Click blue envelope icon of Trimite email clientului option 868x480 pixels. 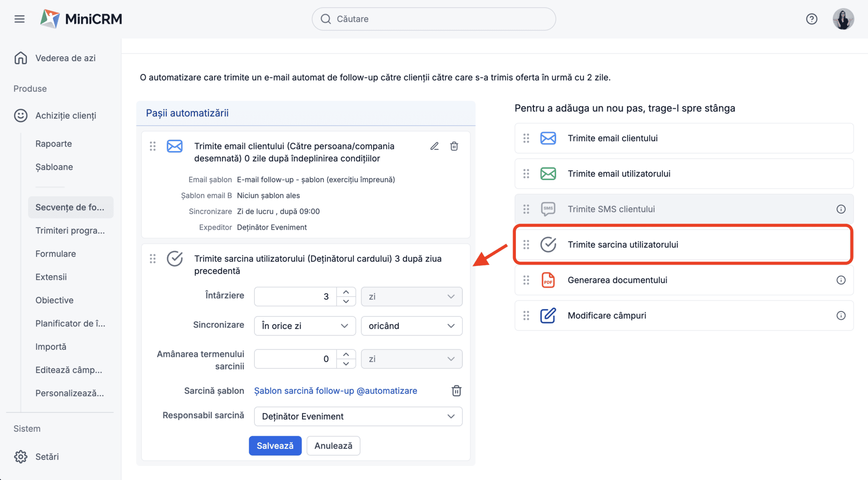click(x=548, y=138)
